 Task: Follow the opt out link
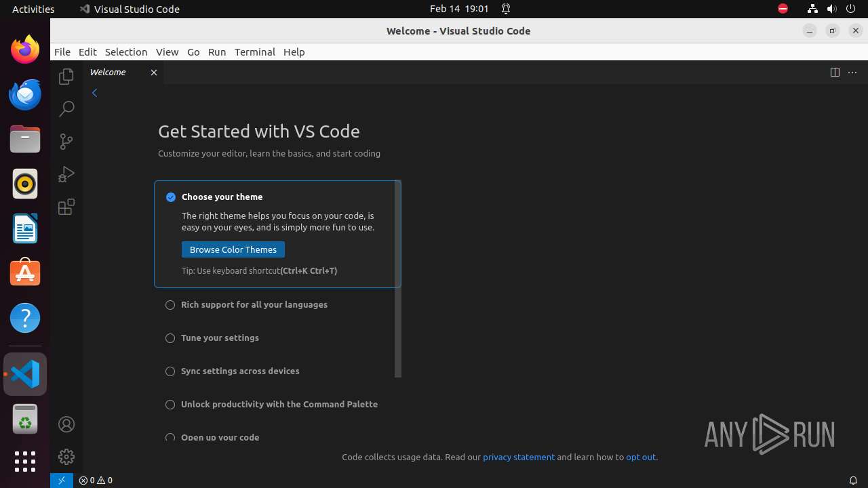click(641, 457)
